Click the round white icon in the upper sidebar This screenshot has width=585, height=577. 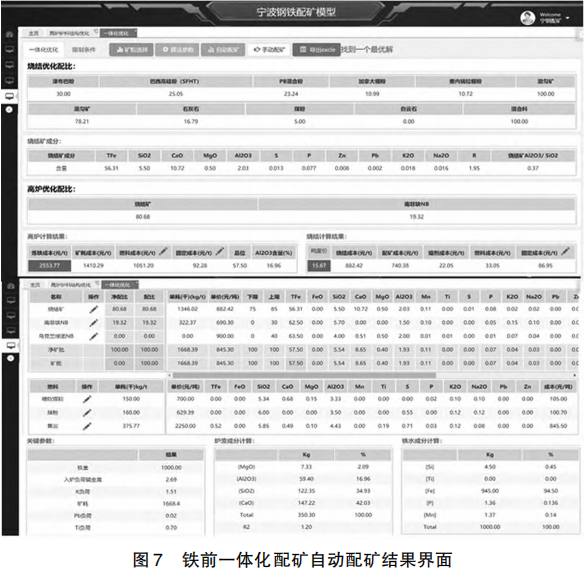[9, 110]
